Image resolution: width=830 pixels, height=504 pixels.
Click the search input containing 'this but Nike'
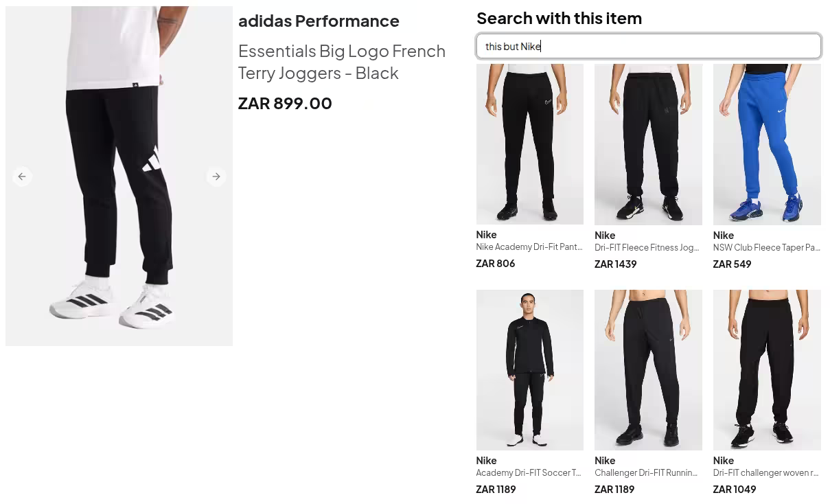click(649, 46)
